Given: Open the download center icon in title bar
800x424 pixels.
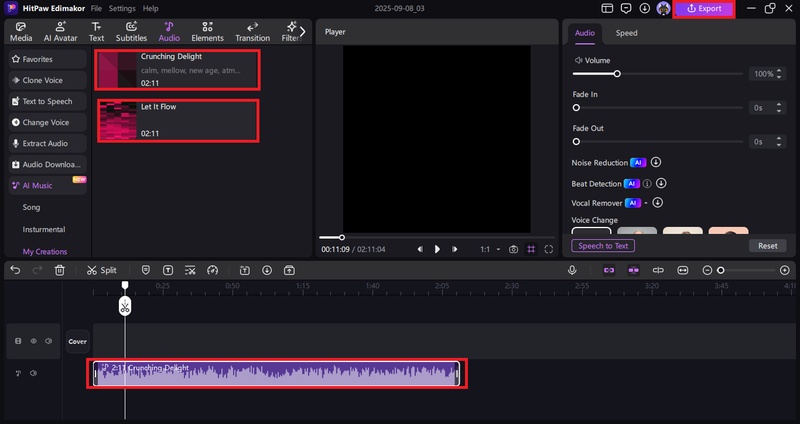Looking at the screenshot, I should click(644, 8).
